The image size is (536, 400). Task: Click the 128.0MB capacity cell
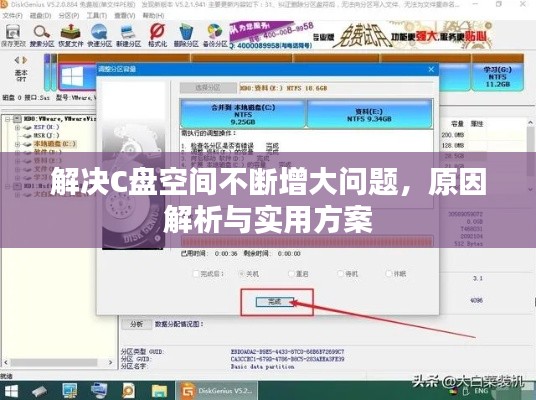point(453,146)
